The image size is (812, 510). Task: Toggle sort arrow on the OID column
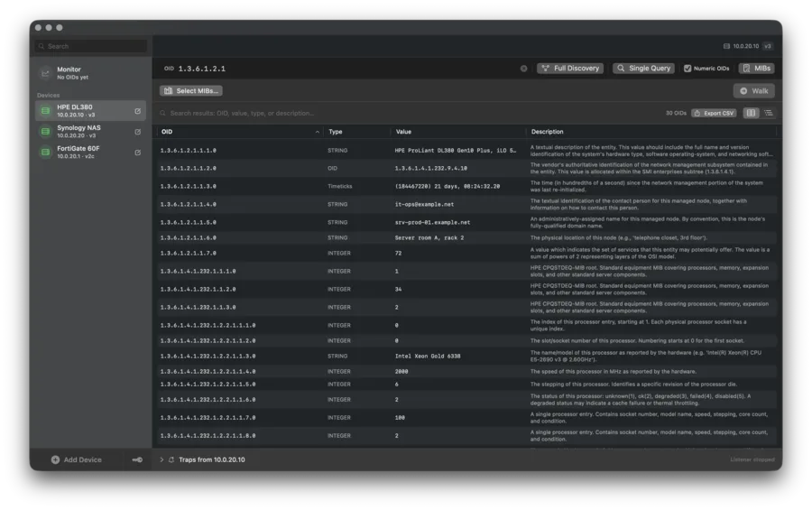click(317, 132)
